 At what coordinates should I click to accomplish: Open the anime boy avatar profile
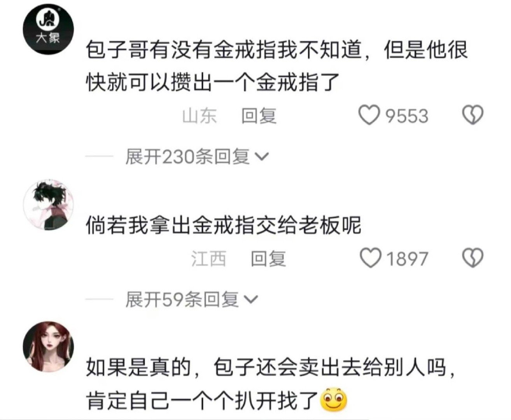click(49, 205)
